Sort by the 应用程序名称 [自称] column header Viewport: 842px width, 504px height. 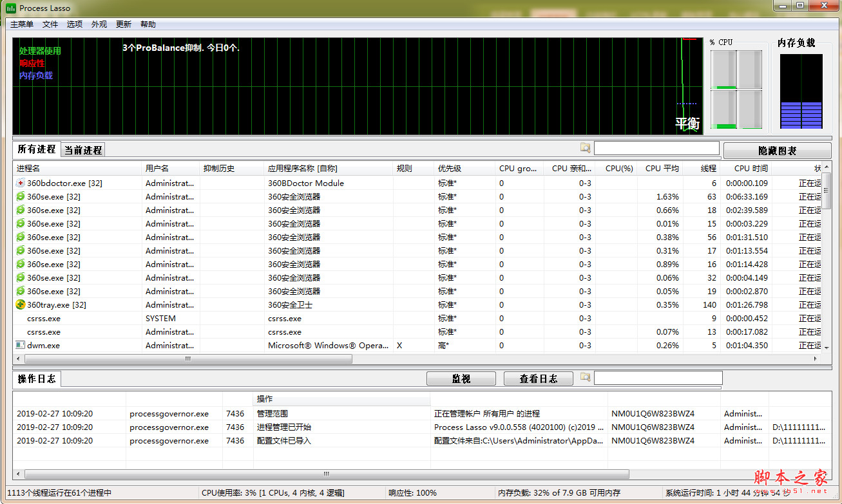tap(329, 169)
